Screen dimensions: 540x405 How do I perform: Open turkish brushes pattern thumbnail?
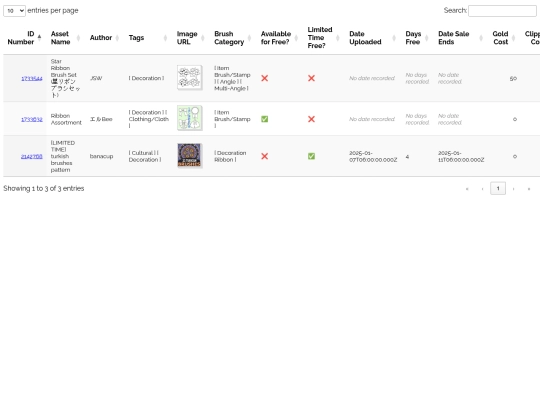pos(189,155)
